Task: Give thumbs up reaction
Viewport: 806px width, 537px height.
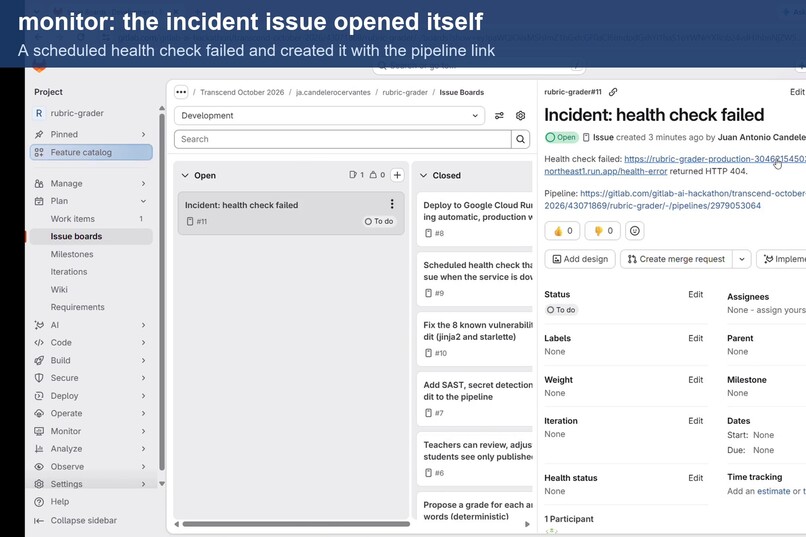Action: click(x=562, y=231)
